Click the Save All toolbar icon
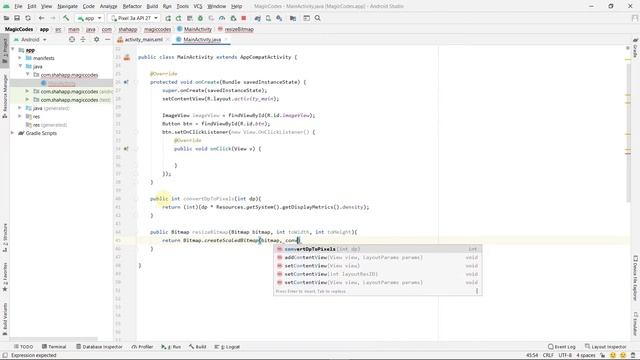Image resolution: width=640 pixels, height=360 pixels. pos(17,18)
